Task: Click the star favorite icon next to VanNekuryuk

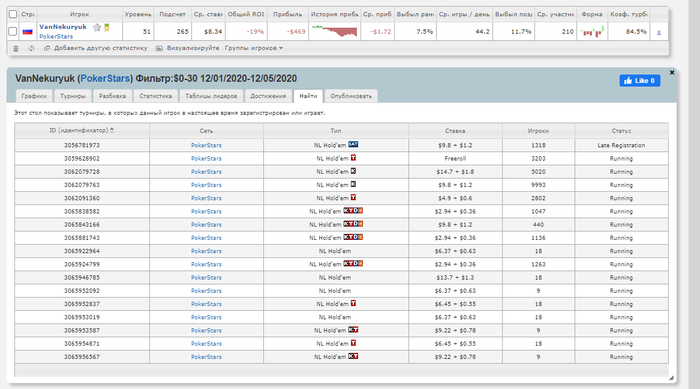Action: click(97, 27)
